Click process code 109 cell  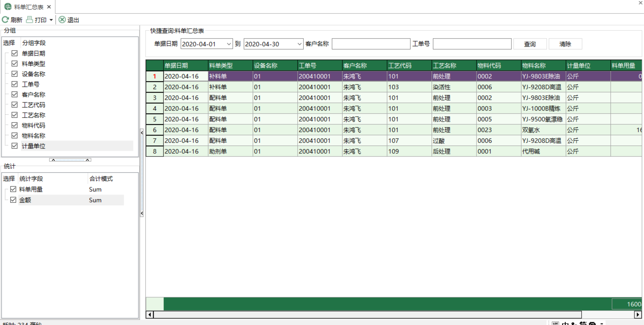409,151
